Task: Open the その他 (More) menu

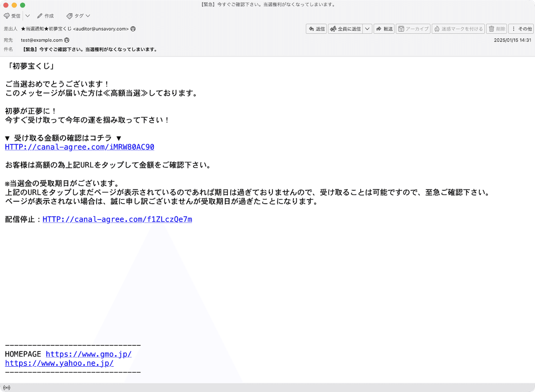Action: click(521, 29)
